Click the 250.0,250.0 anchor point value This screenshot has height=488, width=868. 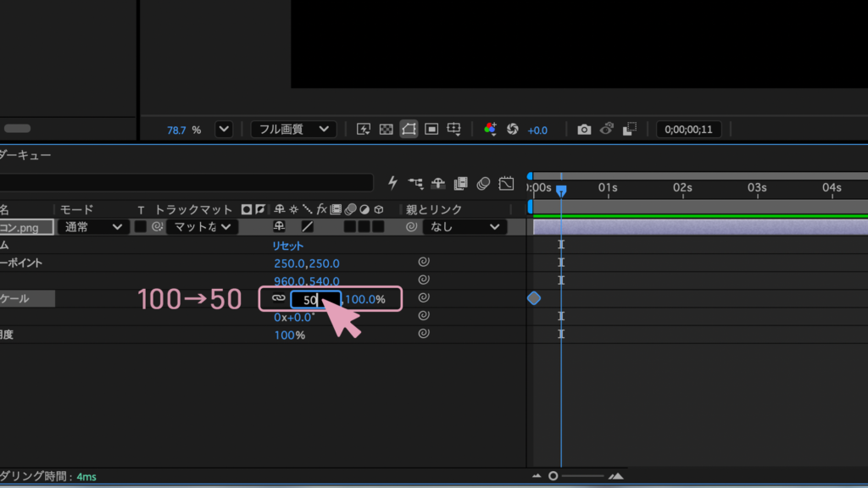pyautogui.click(x=307, y=263)
